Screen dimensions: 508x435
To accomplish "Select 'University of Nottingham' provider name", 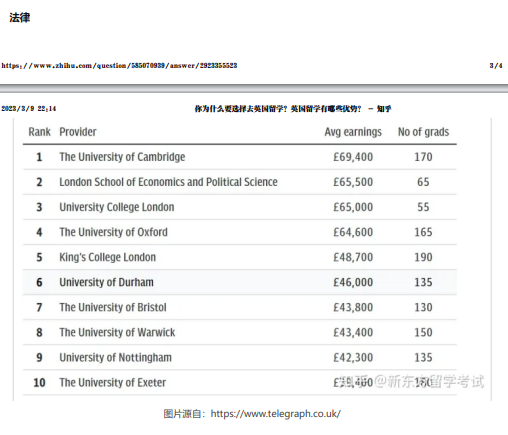I will click(115, 358).
